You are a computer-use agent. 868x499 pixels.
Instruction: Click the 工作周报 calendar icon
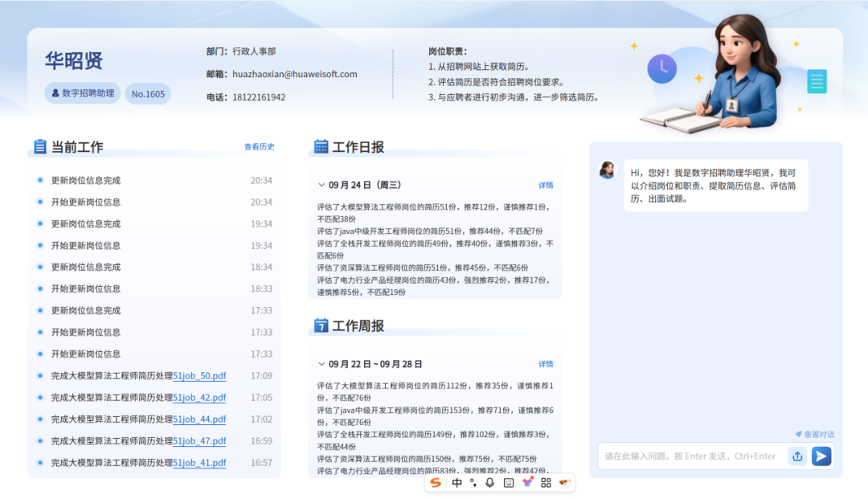click(x=321, y=325)
